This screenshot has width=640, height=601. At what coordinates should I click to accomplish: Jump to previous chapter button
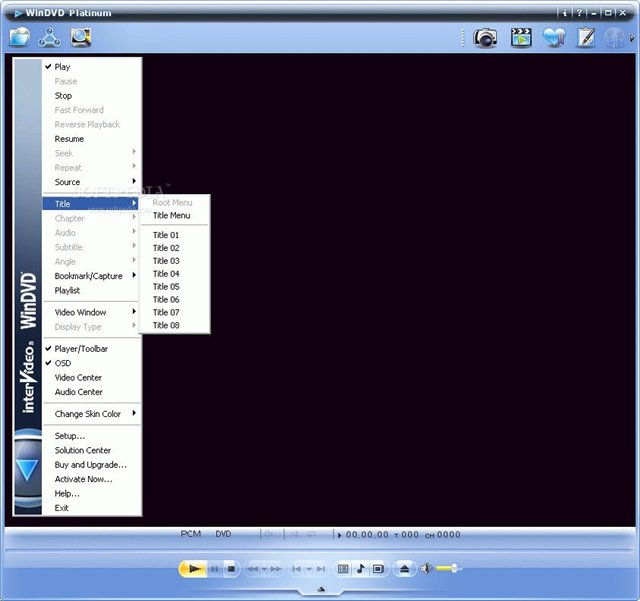click(x=297, y=569)
